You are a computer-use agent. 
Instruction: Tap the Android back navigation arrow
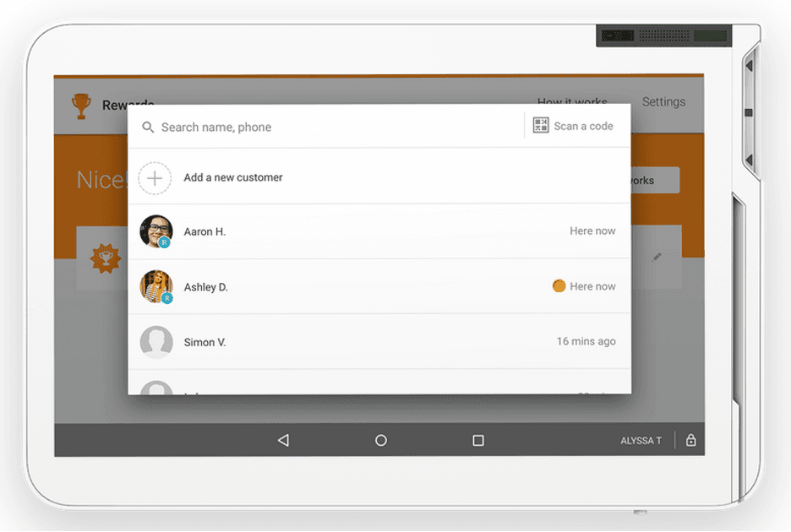point(283,439)
